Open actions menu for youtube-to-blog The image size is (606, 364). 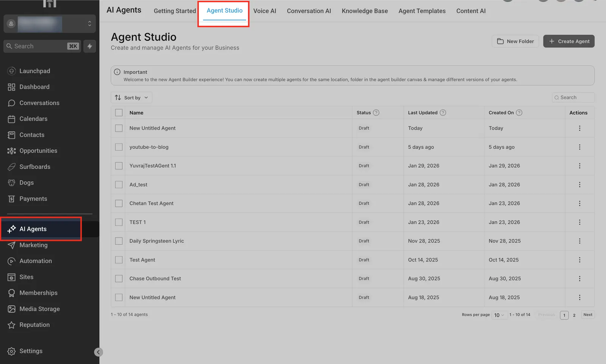tap(579, 147)
